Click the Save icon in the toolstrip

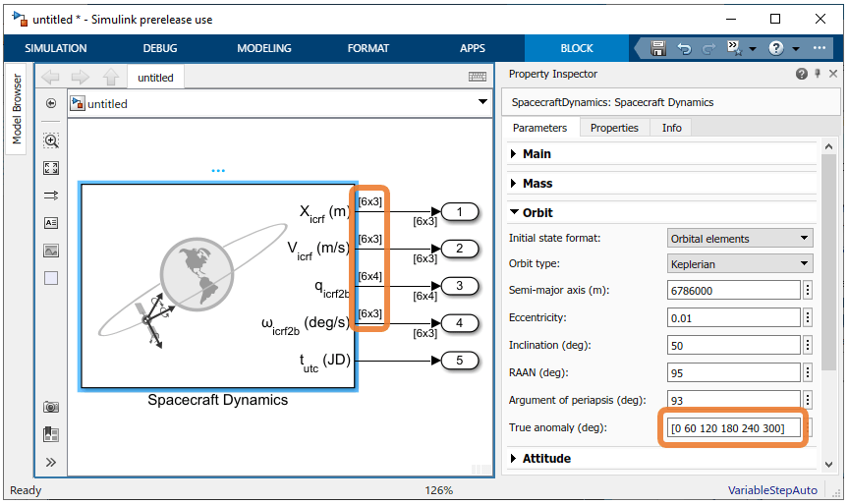pos(657,48)
